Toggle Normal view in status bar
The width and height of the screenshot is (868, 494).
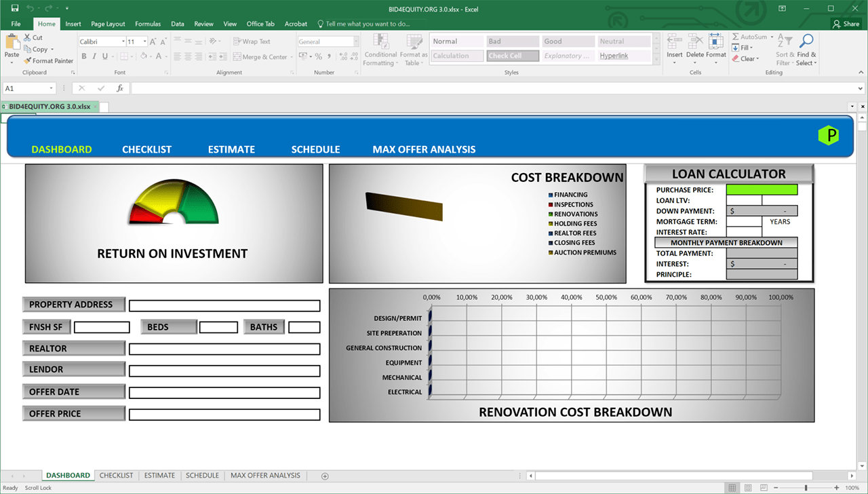click(732, 488)
